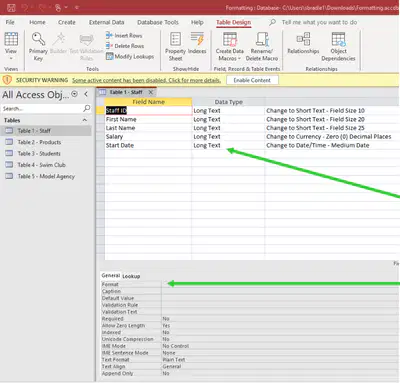Screen dimensions: 400x383
Task: Open Test Validation Rules tool
Action: point(86,47)
